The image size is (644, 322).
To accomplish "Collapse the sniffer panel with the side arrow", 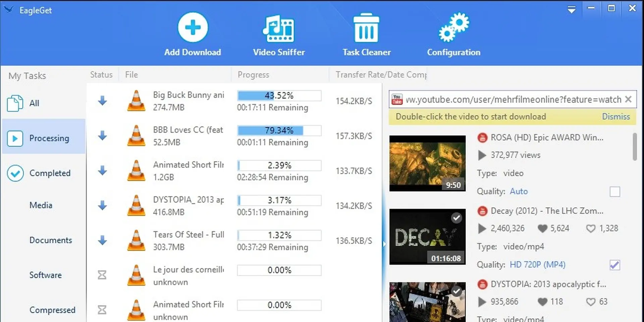I will (x=384, y=244).
